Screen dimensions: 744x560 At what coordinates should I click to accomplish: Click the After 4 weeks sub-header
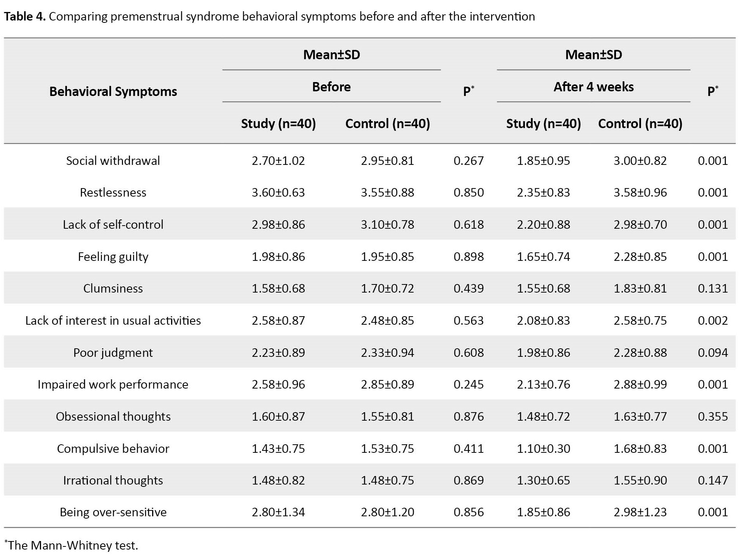[593, 87]
